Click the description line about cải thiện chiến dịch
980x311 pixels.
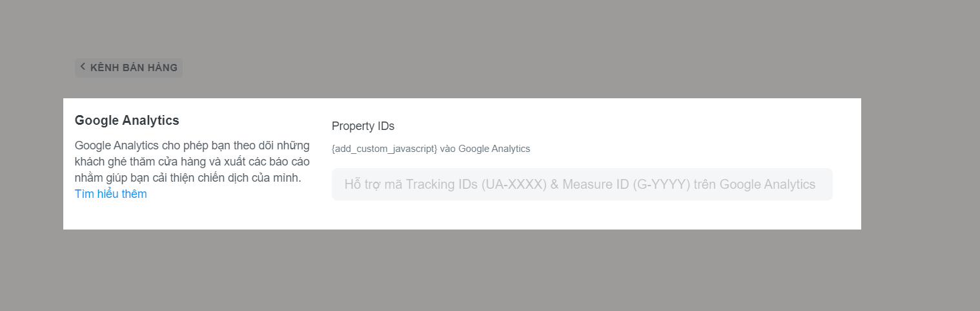[188, 177]
